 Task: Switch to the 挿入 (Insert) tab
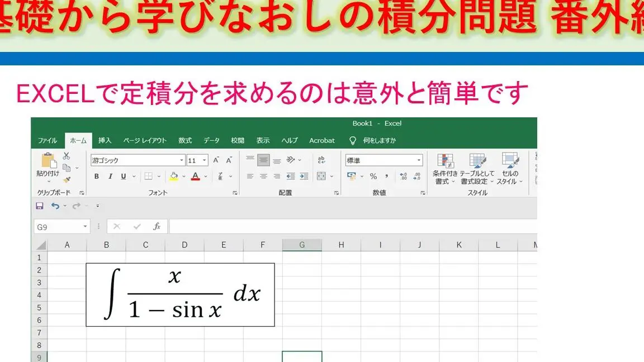[x=105, y=141]
